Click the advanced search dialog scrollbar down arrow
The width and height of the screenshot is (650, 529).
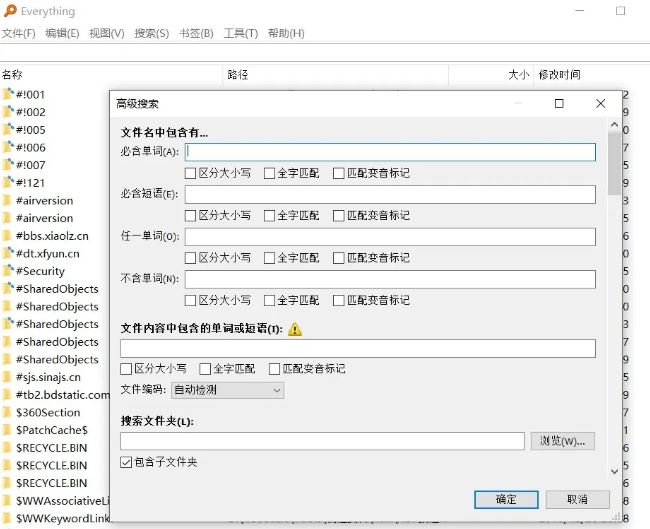[613, 471]
